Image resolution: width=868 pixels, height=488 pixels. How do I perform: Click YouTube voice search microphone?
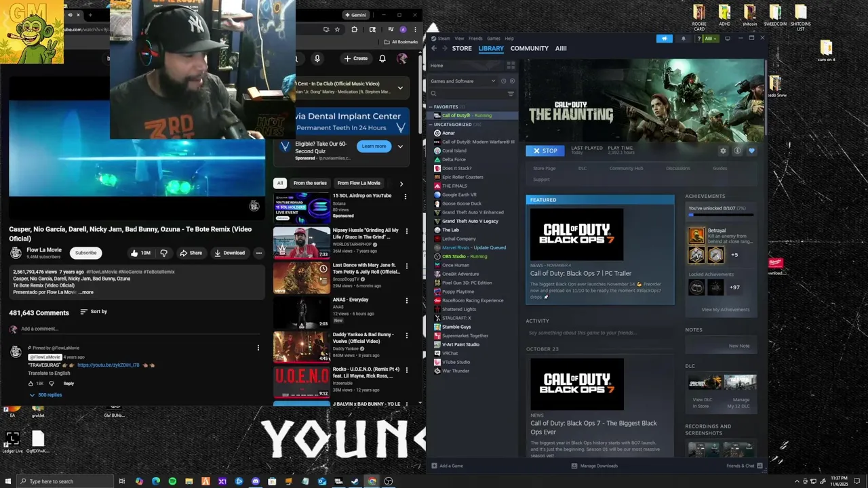[x=317, y=59]
